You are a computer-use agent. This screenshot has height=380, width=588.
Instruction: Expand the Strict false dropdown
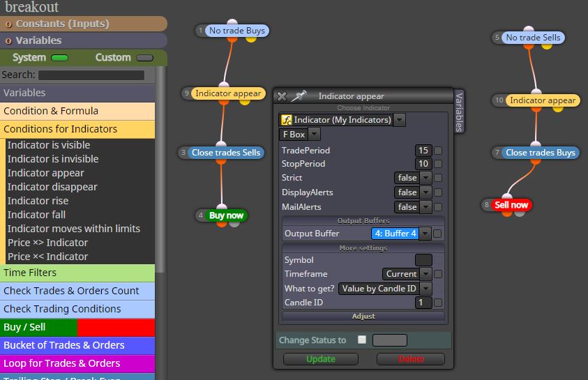tap(412, 178)
